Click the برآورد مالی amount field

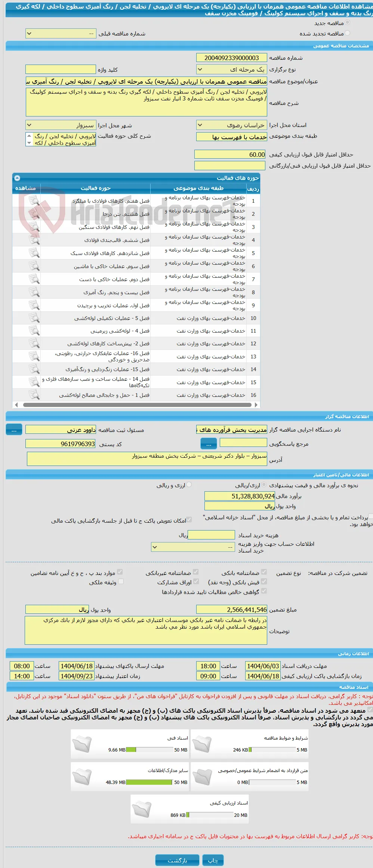coord(240,496)
